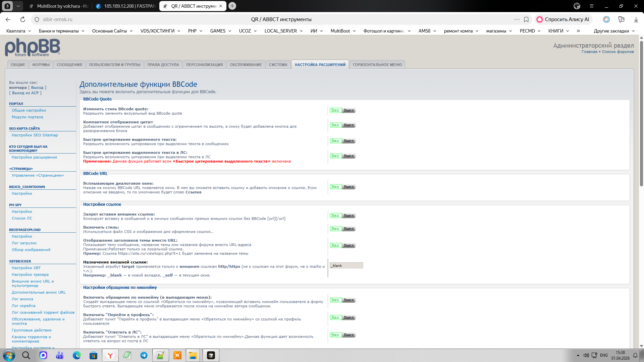644x362 pixels.
Task: Follow the Список форумов link
Action: 618,52
